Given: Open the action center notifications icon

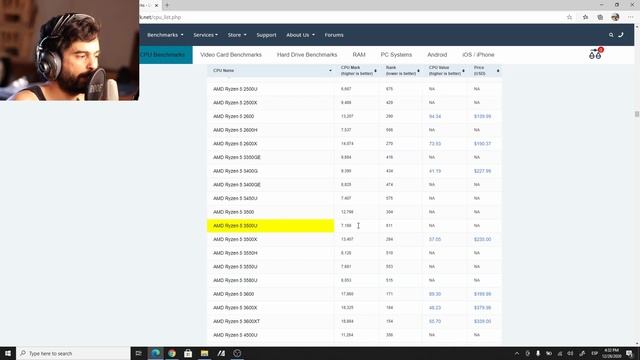Looking at the screenshot, I should [630, 353].
